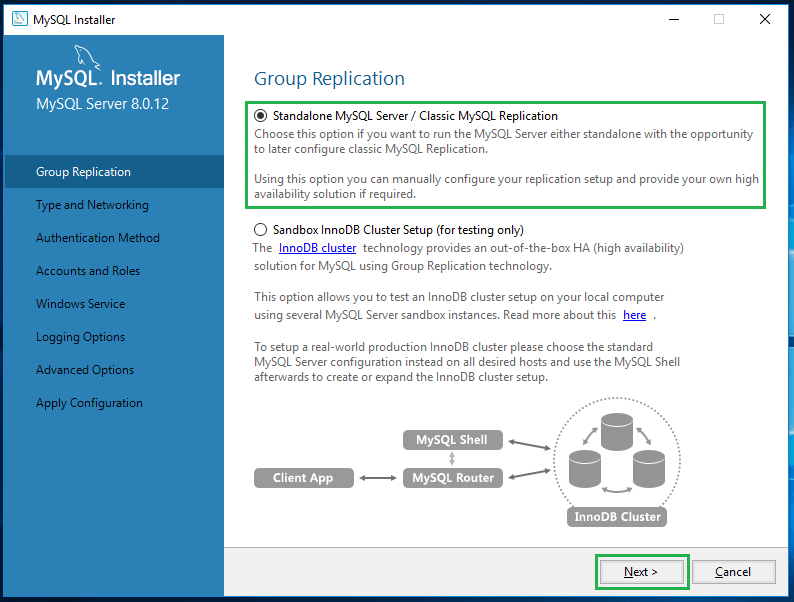This screenshot has height=602, width=794.
Task: Go to Group Replication step
Action: [x=84, y=172]
